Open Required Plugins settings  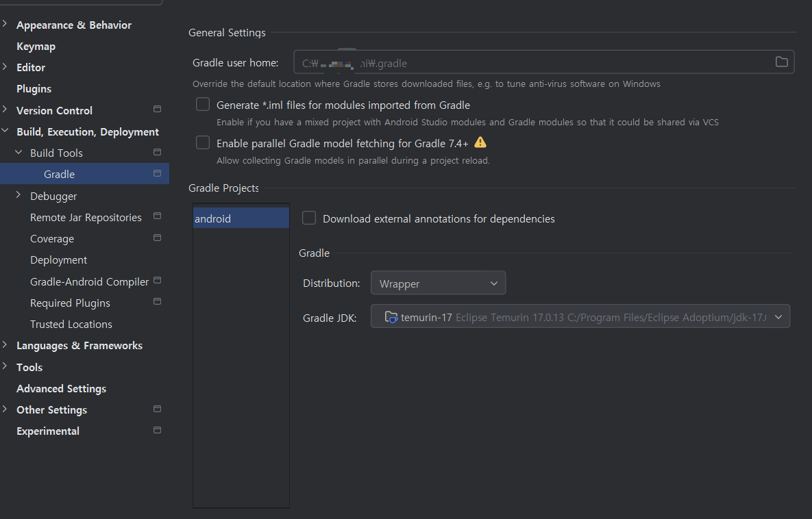pos(70,303)
